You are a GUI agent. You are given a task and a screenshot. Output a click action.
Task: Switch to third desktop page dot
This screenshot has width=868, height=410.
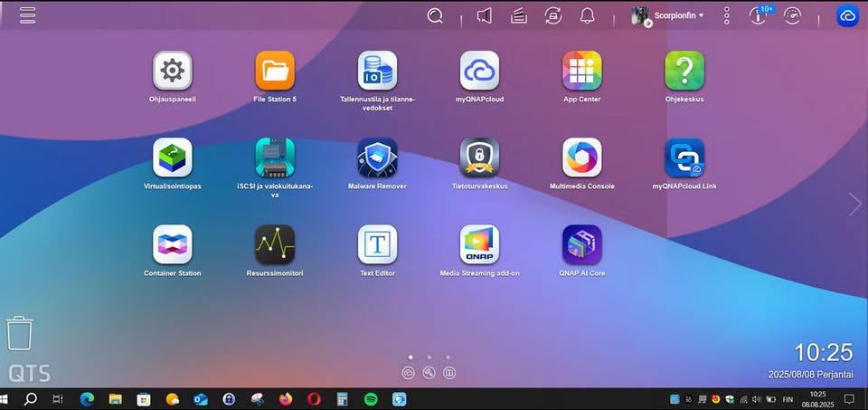448,358
